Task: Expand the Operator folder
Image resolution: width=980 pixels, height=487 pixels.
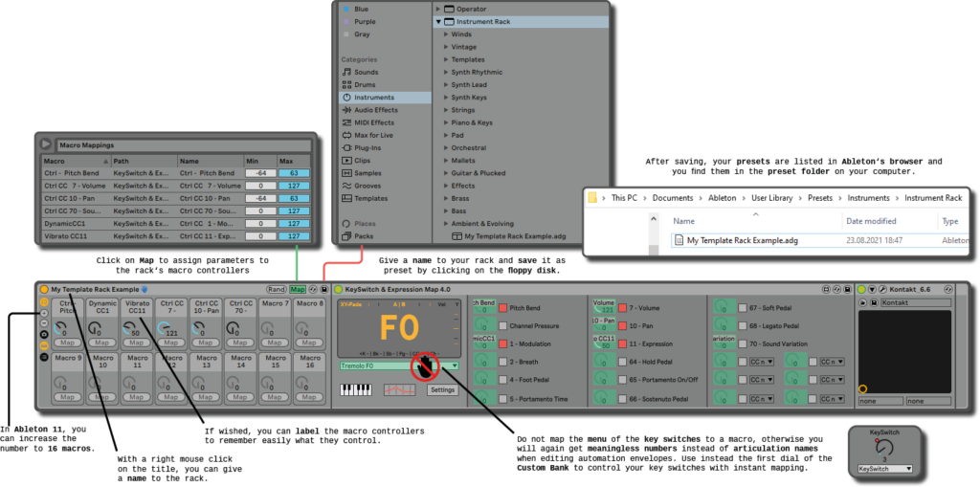Action: click(x=438, y=9)
